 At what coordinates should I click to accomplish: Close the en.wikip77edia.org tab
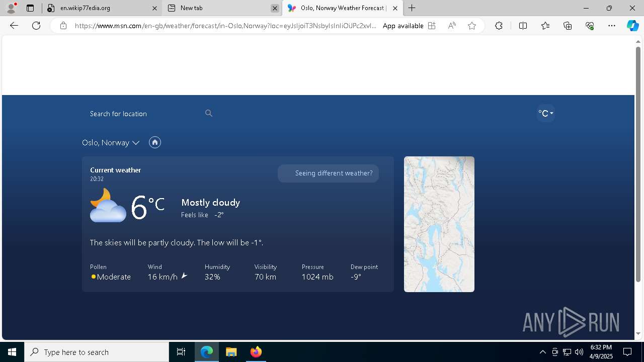click(x=154, y=8)
